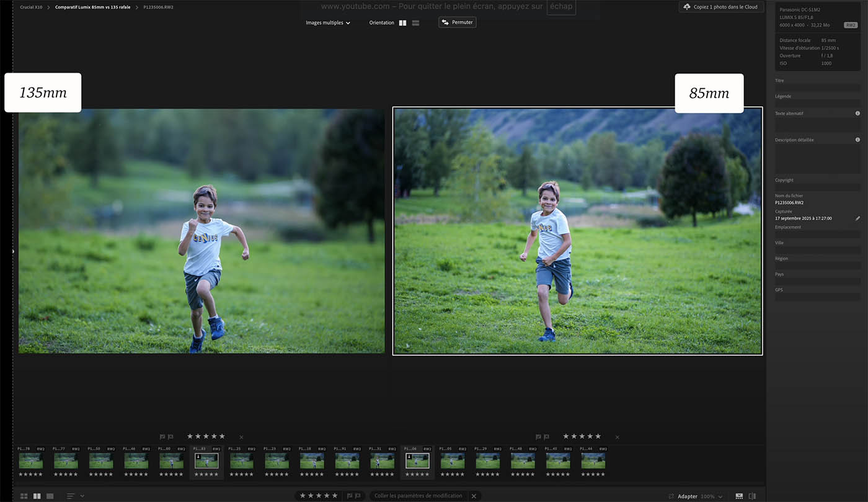Switch to compare view icon

[x=37, y=496]
